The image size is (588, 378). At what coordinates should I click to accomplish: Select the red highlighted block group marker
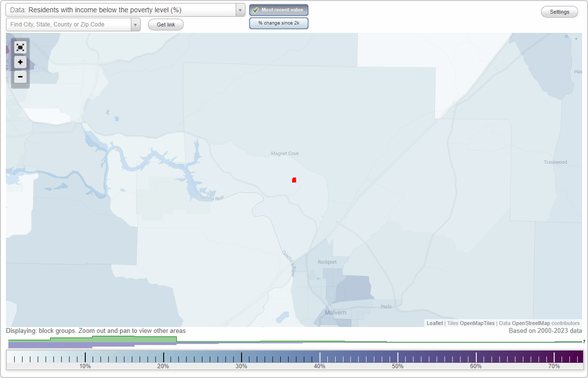click(x=294, y=180)
